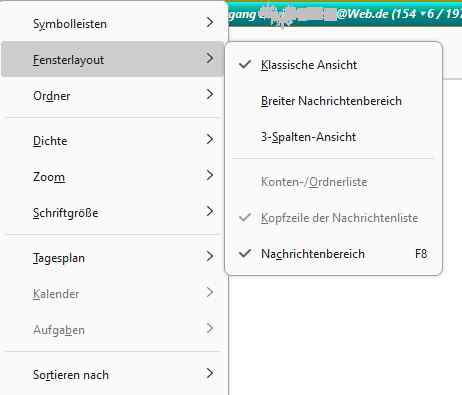Toggle Kopfzeile der Nachrichtenliste option
462x395 pixels.
click(334, 218)
